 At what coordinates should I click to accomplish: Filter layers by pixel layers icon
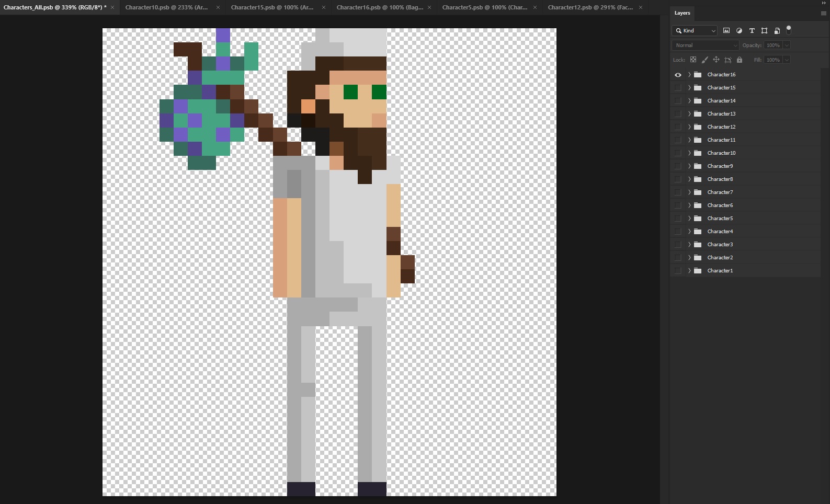[726, 30]
